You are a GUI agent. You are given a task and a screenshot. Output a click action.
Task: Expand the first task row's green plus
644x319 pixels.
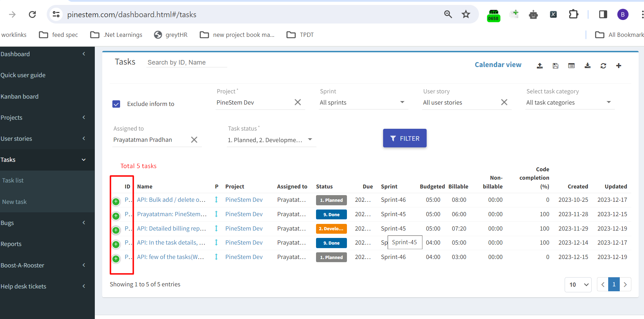point(116,201)
